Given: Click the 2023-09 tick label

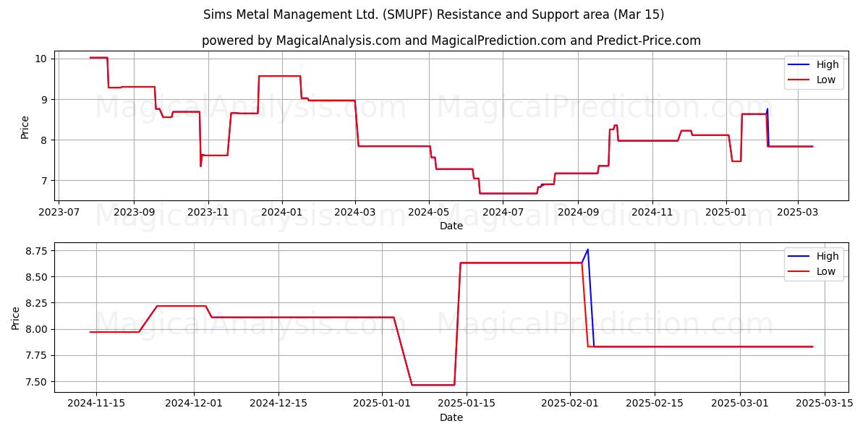Looking at the screenshot, I should 134,213.
